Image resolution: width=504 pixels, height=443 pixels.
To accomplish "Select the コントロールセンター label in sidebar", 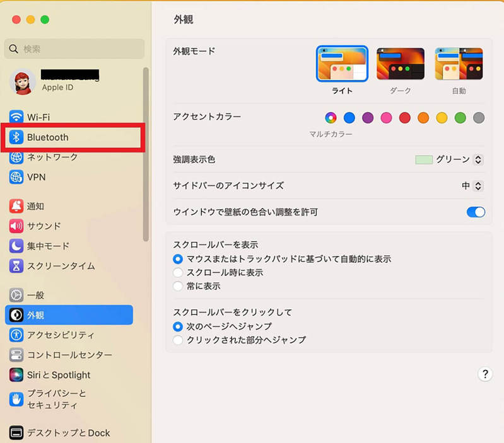I will [69, 355].
